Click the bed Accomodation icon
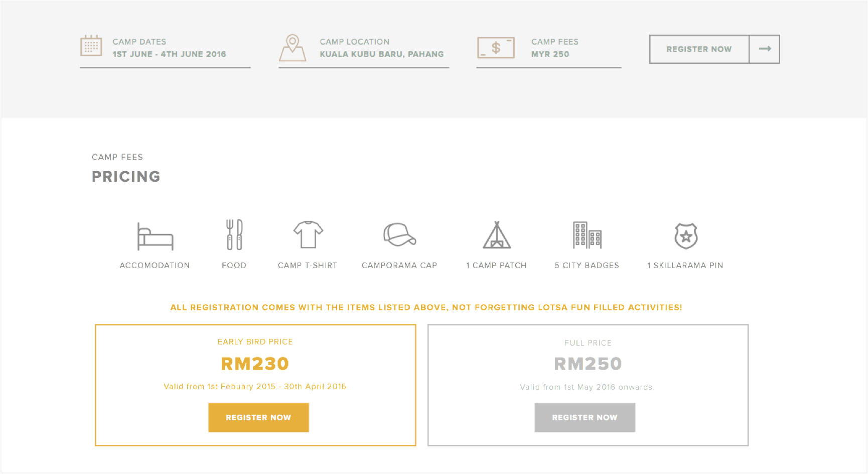868x474 pixels. (155, 236)
